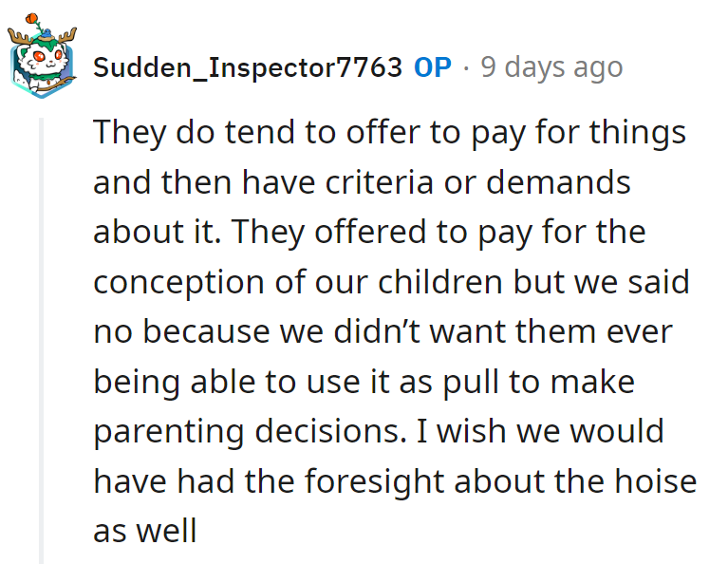
Task: Collapse the comment using the thread line
Action: [40, 342]
